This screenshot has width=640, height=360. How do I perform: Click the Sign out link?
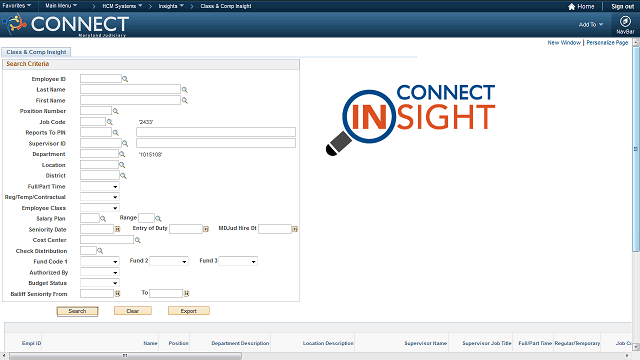tap(622, 7)
